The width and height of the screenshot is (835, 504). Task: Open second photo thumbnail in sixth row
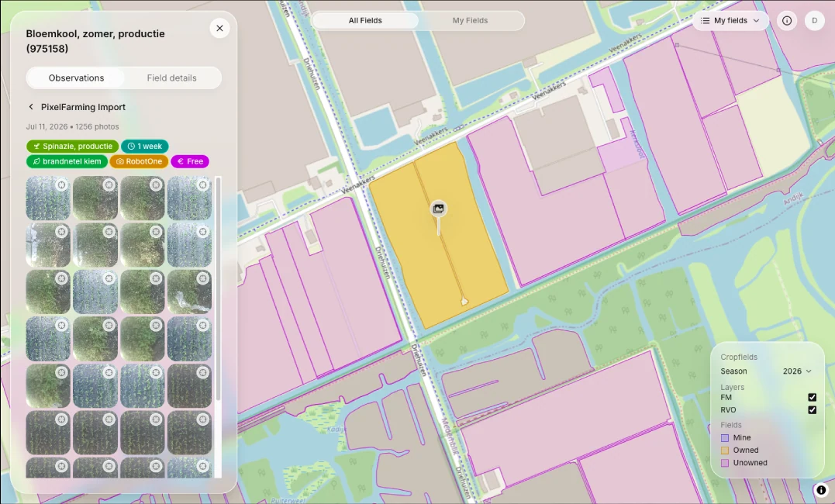[x=95, y=433]
